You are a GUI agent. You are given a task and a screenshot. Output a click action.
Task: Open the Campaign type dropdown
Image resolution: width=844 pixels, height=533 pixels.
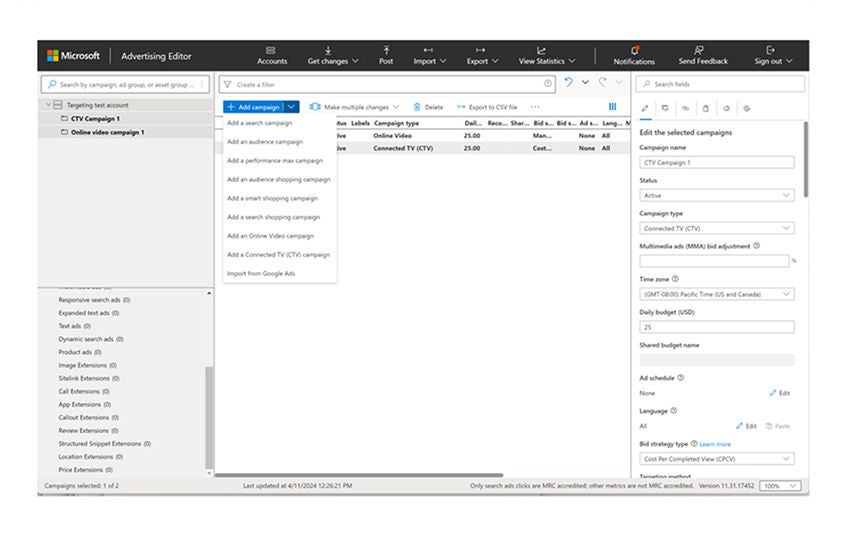716,228
